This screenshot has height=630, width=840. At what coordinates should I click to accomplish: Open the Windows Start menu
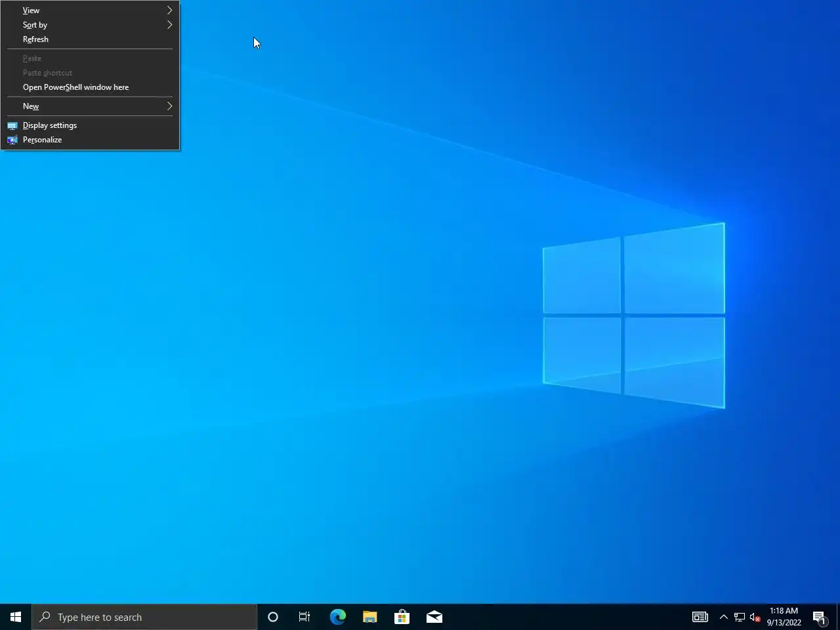16,617
